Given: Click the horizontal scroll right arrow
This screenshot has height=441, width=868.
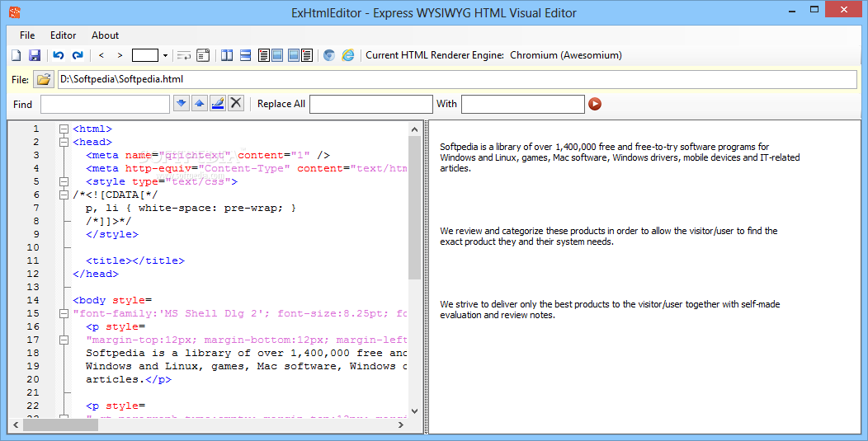Looking at the screenshot, I should click(401, 425).
